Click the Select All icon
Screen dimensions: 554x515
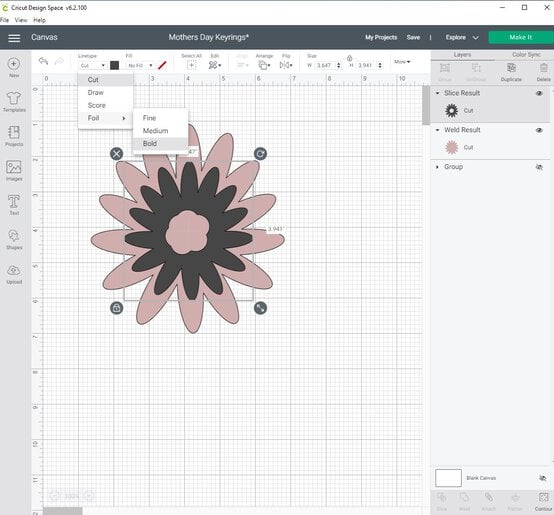click(191, 65)
